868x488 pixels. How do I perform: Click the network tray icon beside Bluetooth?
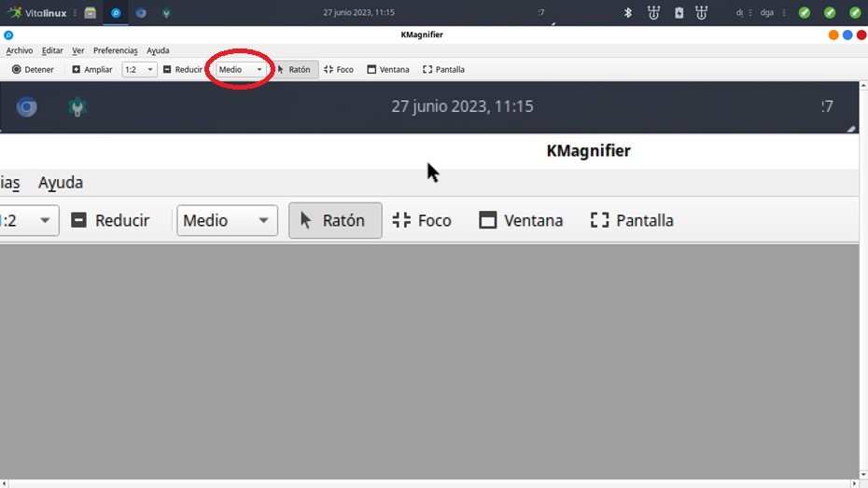tap(653, 12)
